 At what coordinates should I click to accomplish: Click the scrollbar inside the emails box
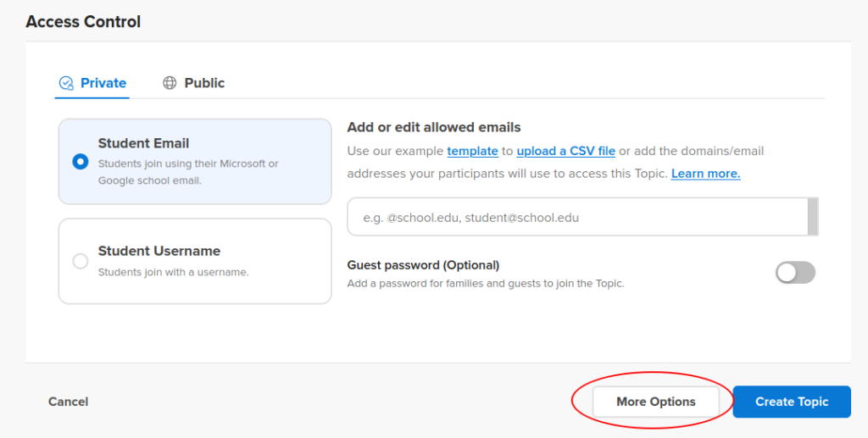pos(813,217)
